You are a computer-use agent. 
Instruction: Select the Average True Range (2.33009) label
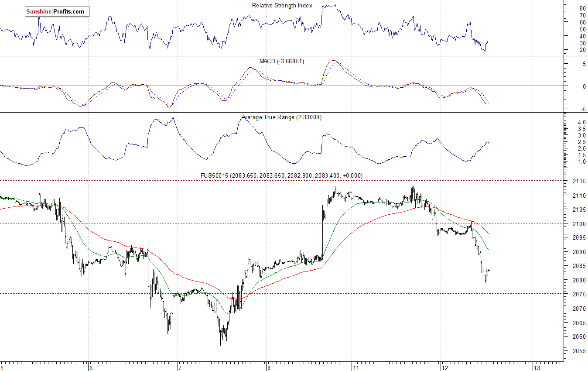point(282,117)
